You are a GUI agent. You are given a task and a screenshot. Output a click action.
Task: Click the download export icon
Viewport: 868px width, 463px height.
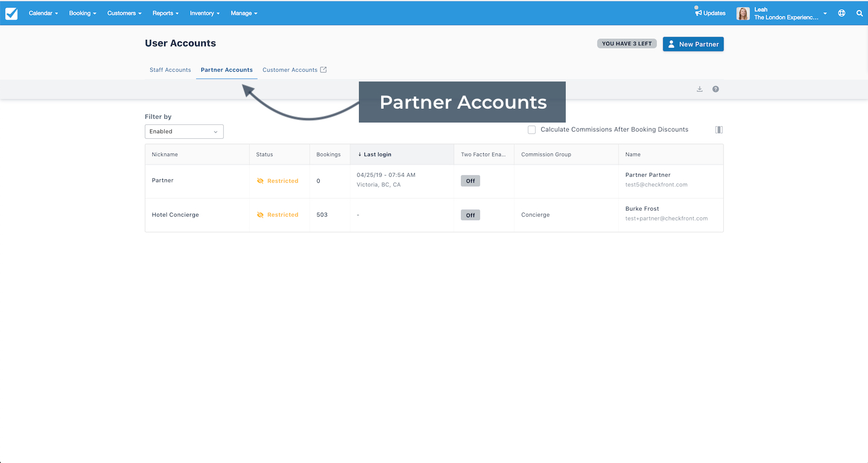700,89
